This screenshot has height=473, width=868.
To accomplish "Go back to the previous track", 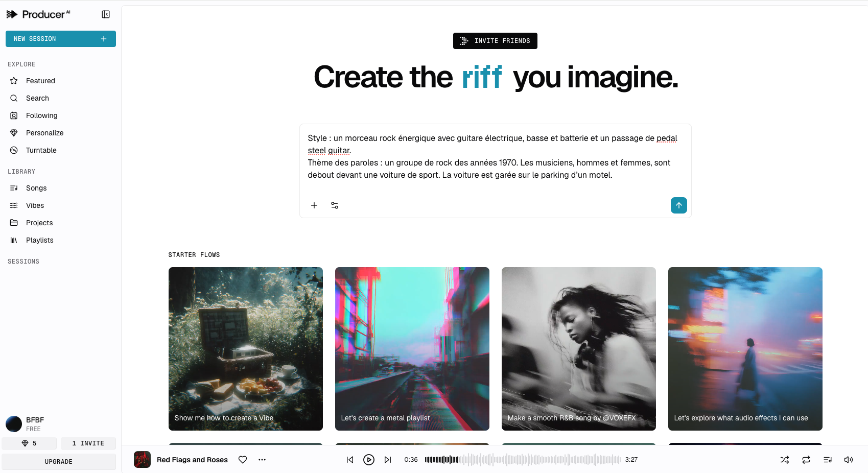I will click(350, 460).
